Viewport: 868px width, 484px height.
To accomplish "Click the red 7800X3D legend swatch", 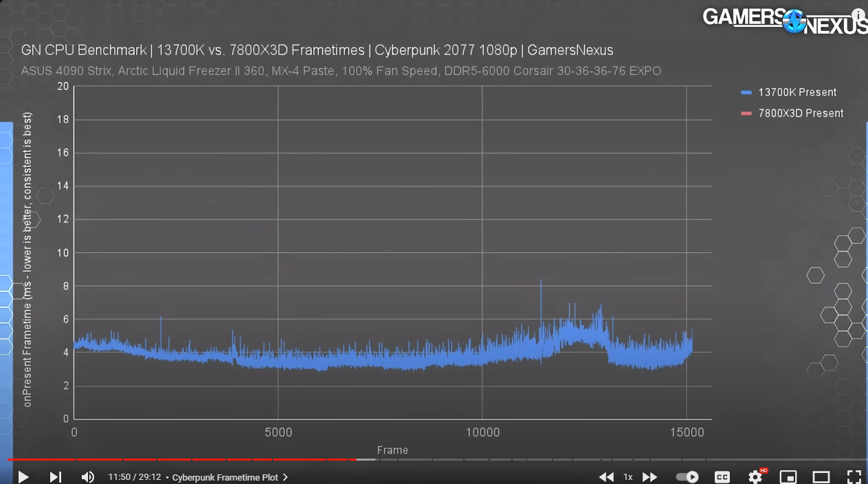I will (746, 113).
